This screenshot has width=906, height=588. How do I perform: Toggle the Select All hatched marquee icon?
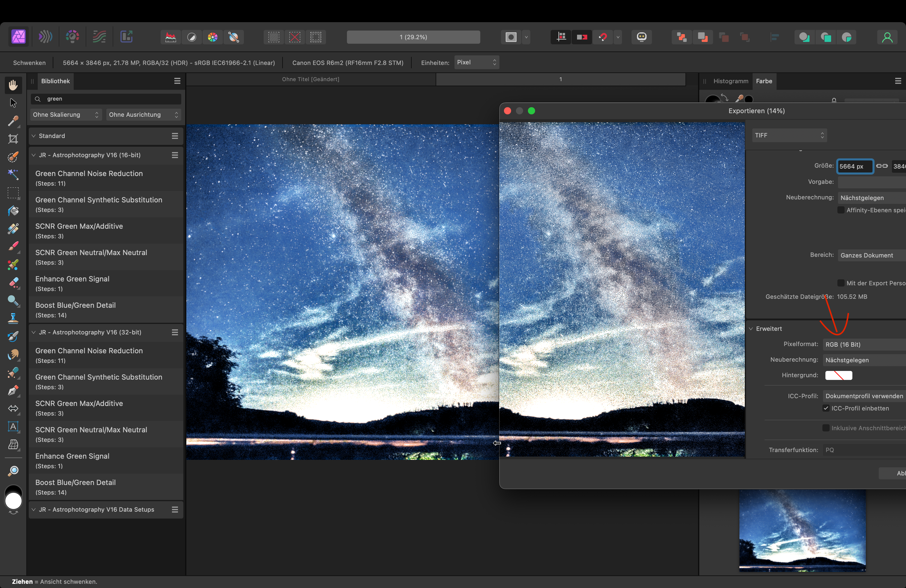coord(274,37)
